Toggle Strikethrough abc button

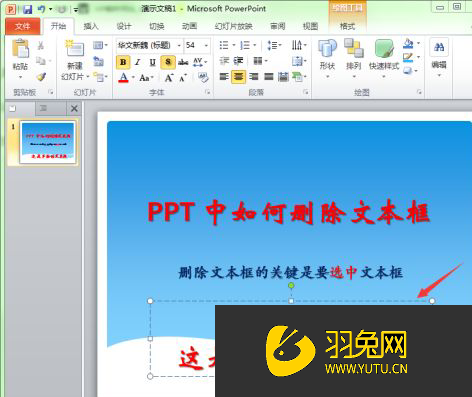click(x=183, y=62)
